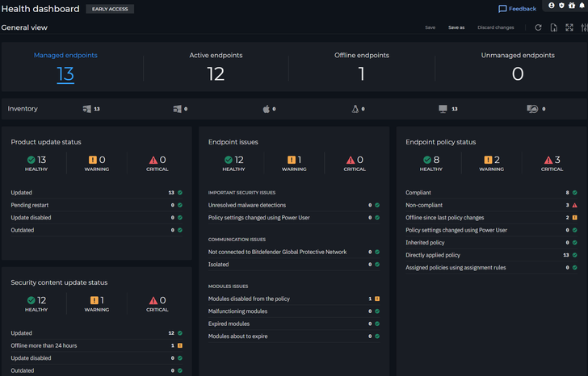Screen dimensions: 588x376
Task: Click Endpoint policy status healthy check icon
Action: click(427, 160)
